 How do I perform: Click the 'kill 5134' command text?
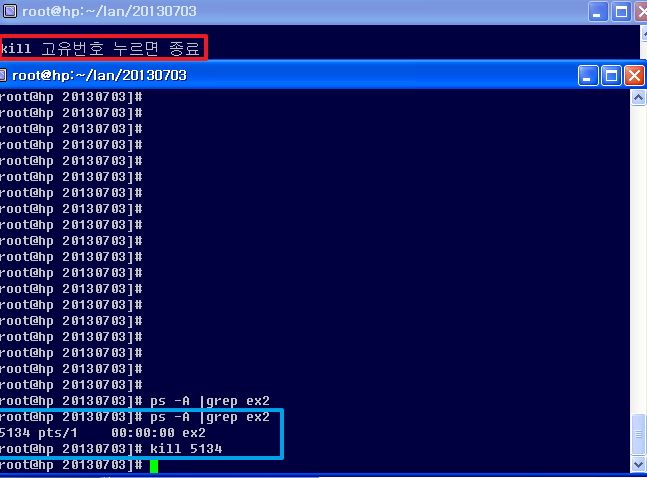point(186,449)
